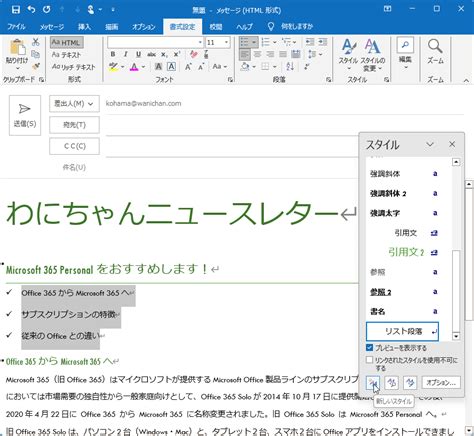Click the decrease indent icon
Image resolution: width=474 pixels, height=436 pixels.
pyautogui.click(x=310, y=42)
